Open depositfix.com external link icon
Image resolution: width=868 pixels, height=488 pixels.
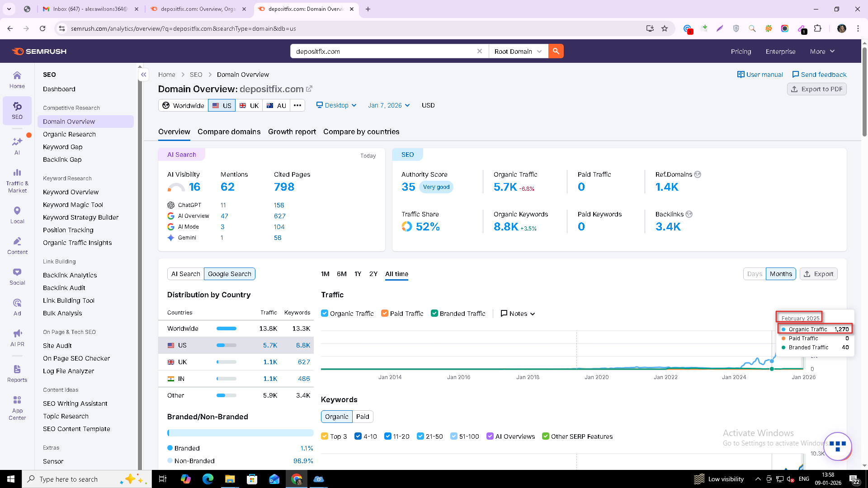309,89
